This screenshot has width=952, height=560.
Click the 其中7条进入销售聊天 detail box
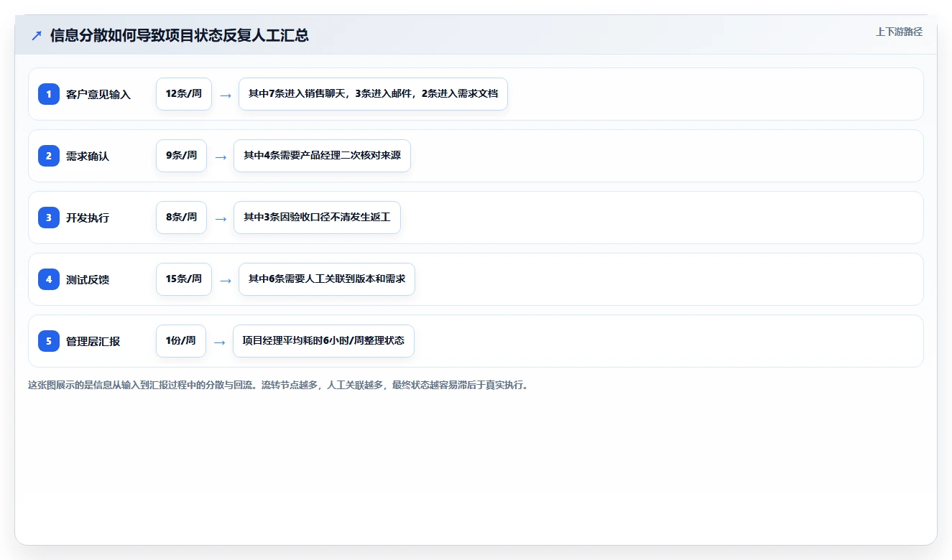[x=373, y=94]
